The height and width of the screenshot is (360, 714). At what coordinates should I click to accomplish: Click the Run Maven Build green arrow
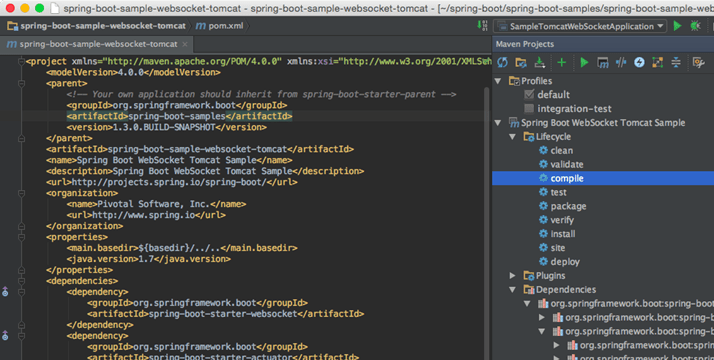584,62
